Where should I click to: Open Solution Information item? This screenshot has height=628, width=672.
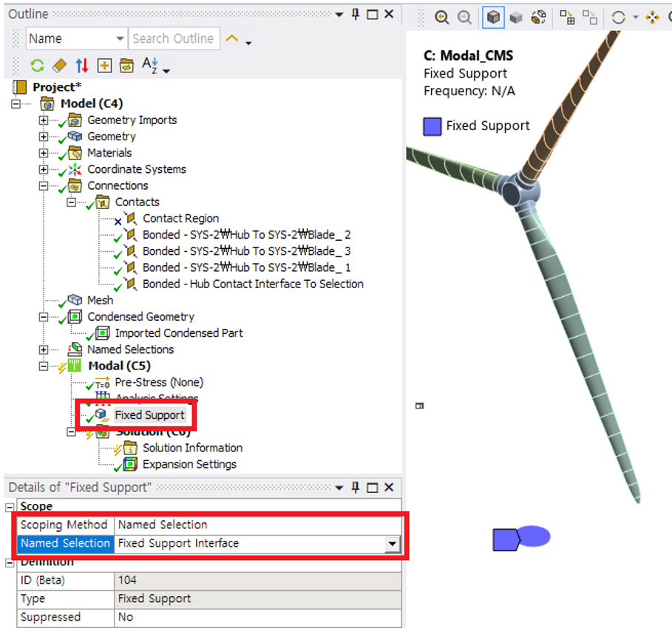click(192, 448)
